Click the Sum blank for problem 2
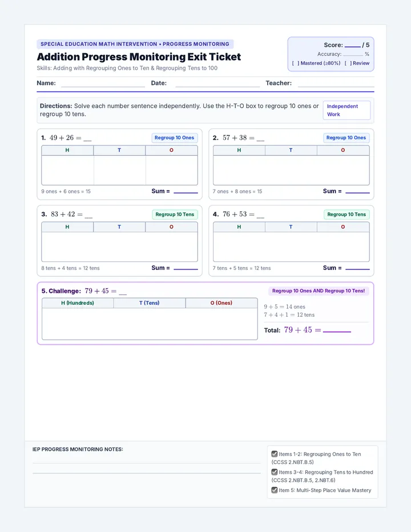Screen dimensions: 411x532 (357, 191)
